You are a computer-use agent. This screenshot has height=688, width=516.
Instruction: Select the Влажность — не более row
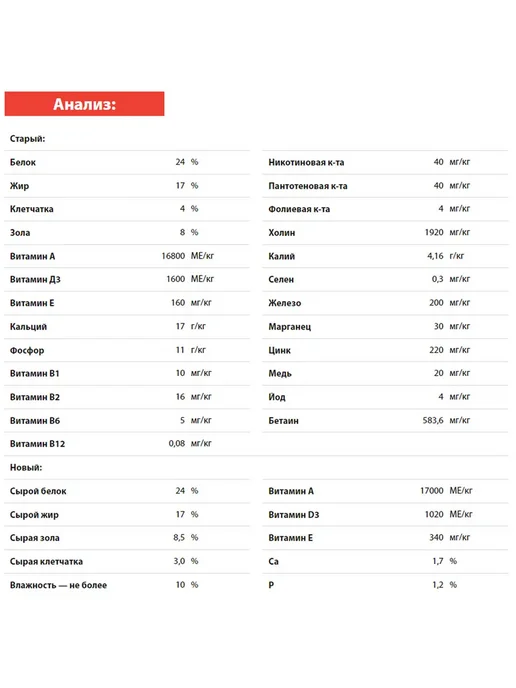127,585
